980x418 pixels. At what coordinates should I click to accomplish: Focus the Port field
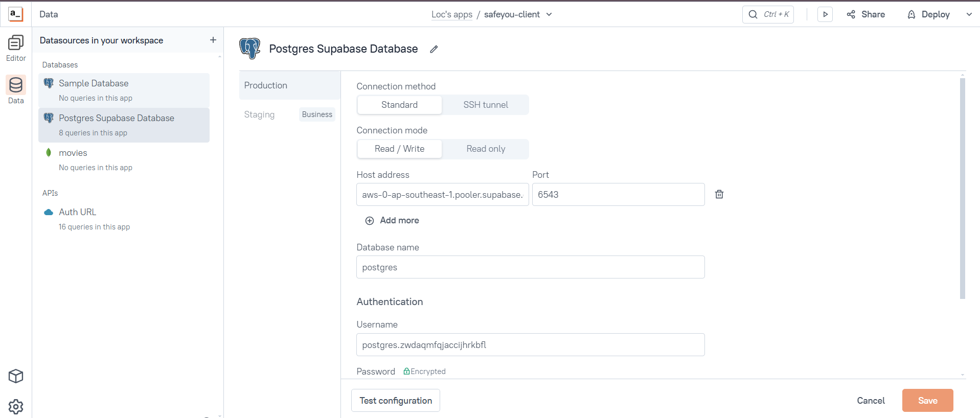pyautogui.click(x=619, y=195)
